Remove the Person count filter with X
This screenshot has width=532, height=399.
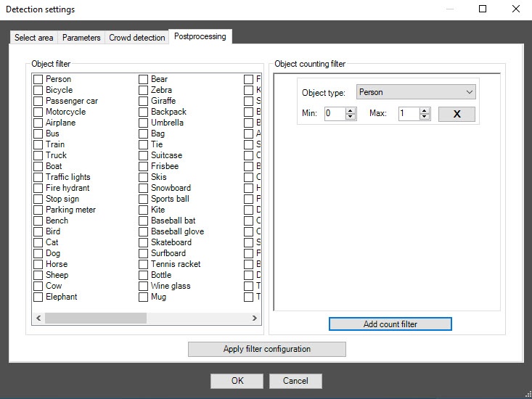coord(457,114)
